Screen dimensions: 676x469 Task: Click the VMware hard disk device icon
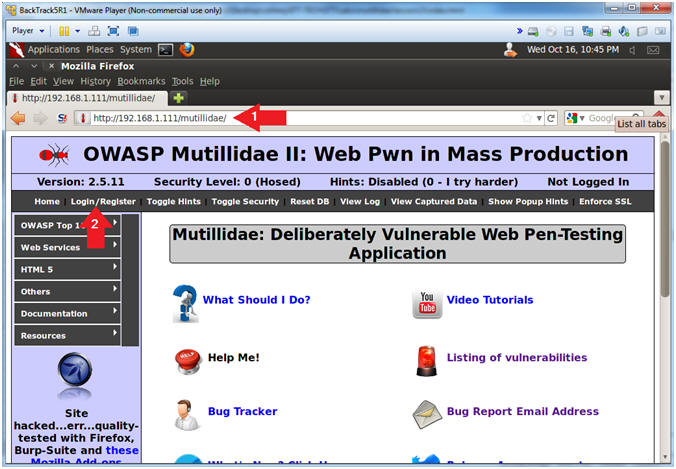[533, 31]
